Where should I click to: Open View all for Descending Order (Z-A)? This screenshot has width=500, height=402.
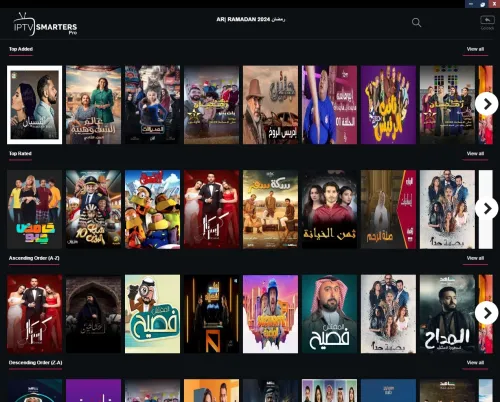coord(475,363)
